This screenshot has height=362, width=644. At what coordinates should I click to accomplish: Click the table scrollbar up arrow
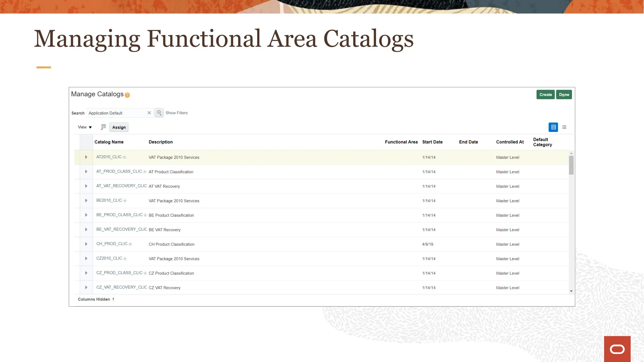pyautogui.click(x=571, y=153)
